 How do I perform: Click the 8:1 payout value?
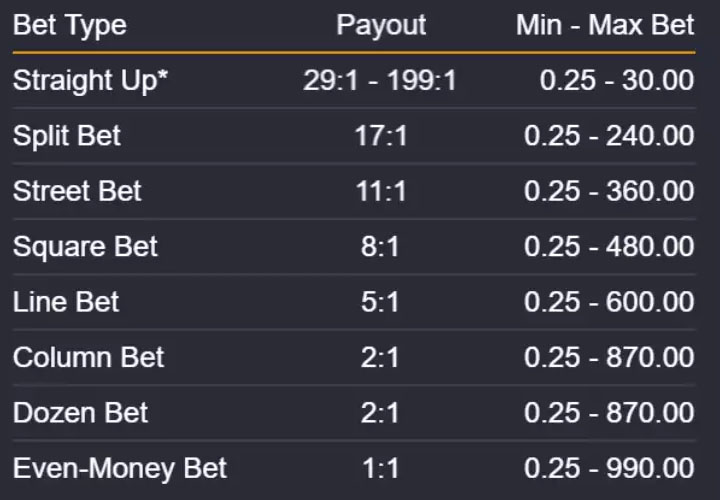(380, 247)
